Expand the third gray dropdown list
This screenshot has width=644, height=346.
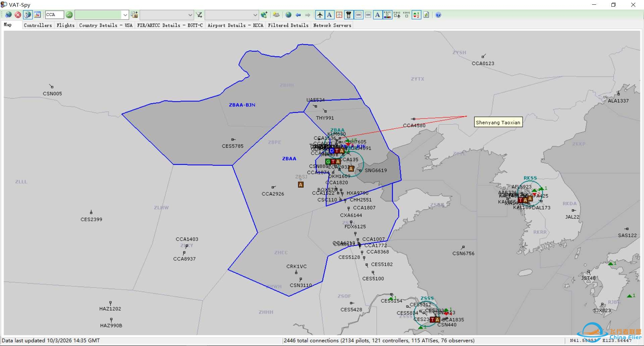[255, 15]
